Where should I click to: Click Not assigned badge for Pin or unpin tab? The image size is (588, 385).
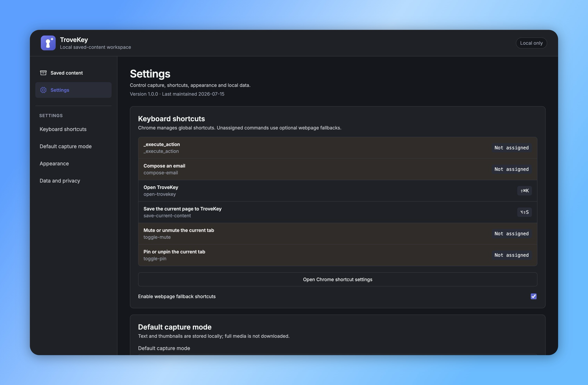pos(511,255)
